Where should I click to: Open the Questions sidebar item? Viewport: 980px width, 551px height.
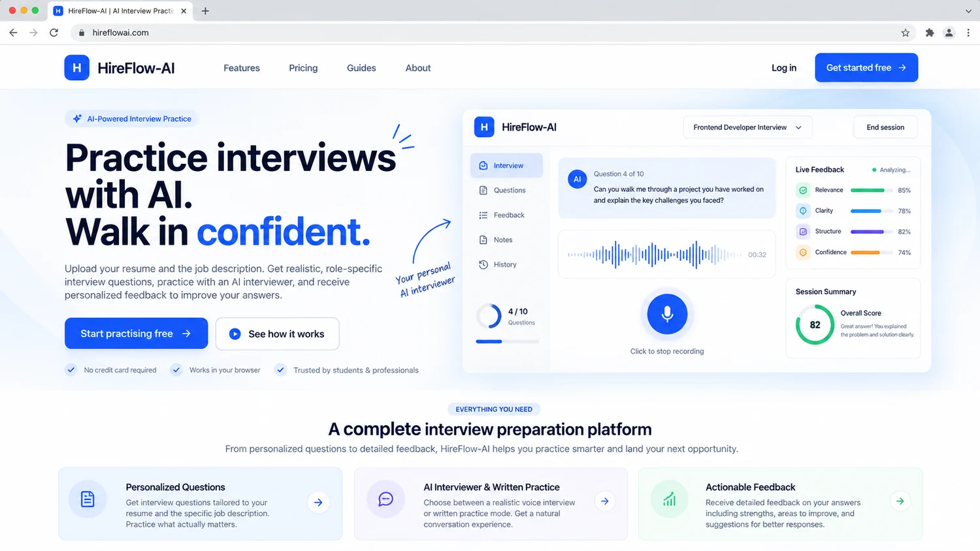tap(506, 191)
